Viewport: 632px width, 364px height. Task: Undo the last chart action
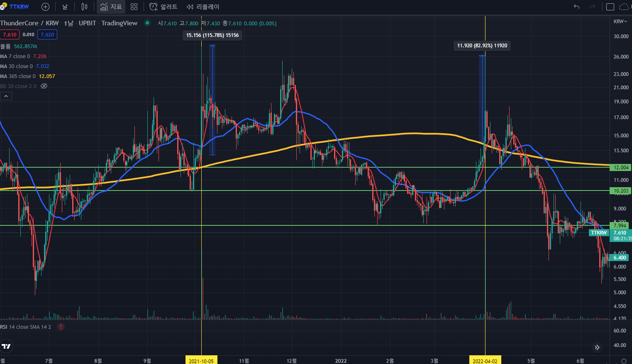(576, 7)
